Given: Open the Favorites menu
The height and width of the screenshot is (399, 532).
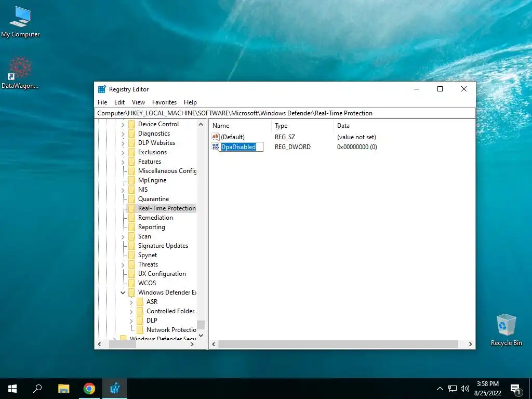Looking at the screenshot, I should (164, 102).
